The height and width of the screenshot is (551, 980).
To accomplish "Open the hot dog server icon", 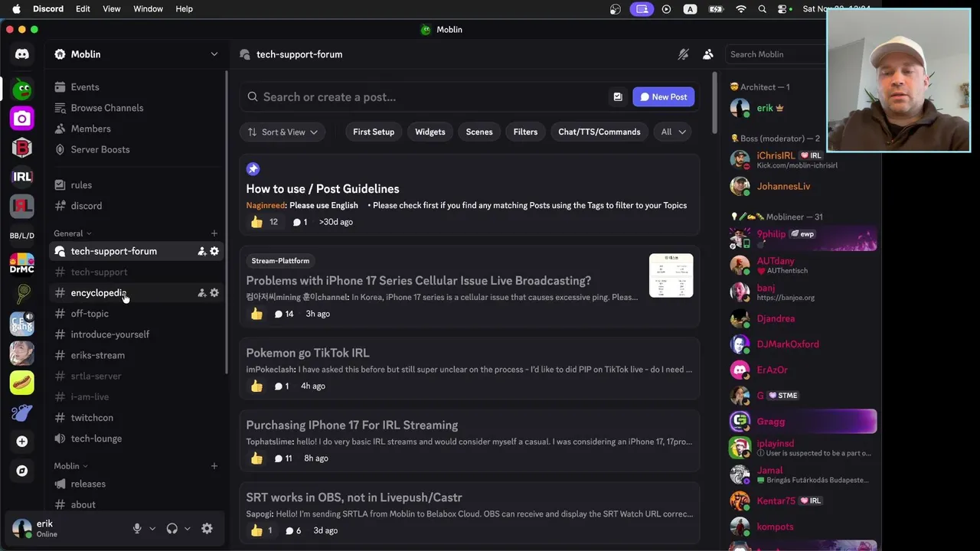I will [x=22, y=382].
